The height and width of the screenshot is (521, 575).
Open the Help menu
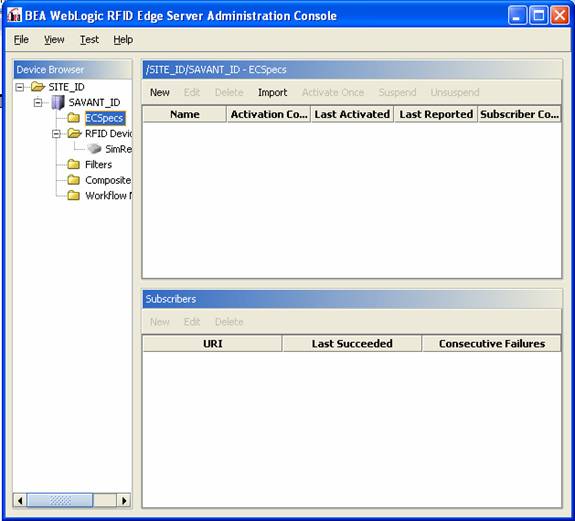[123, 40]
